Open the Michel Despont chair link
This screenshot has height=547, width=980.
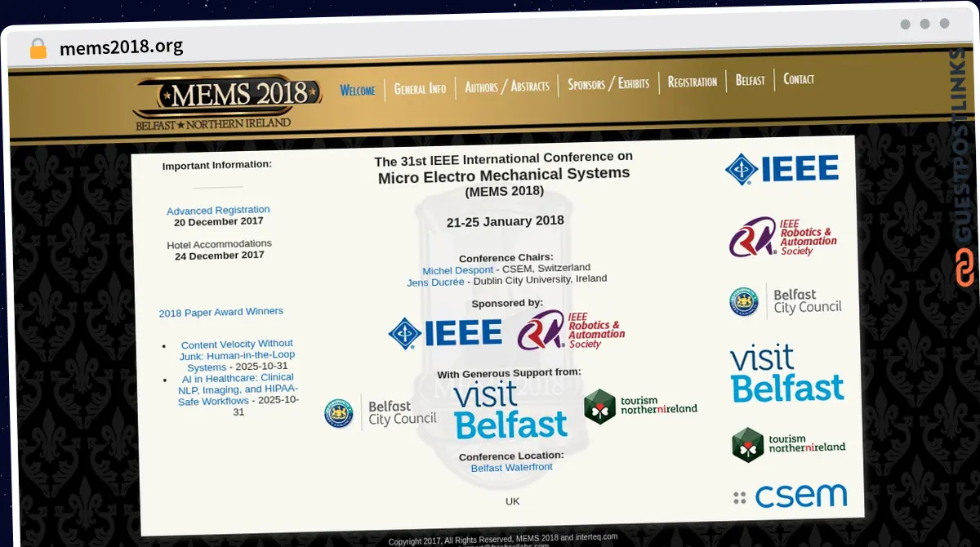coord(457,269)
